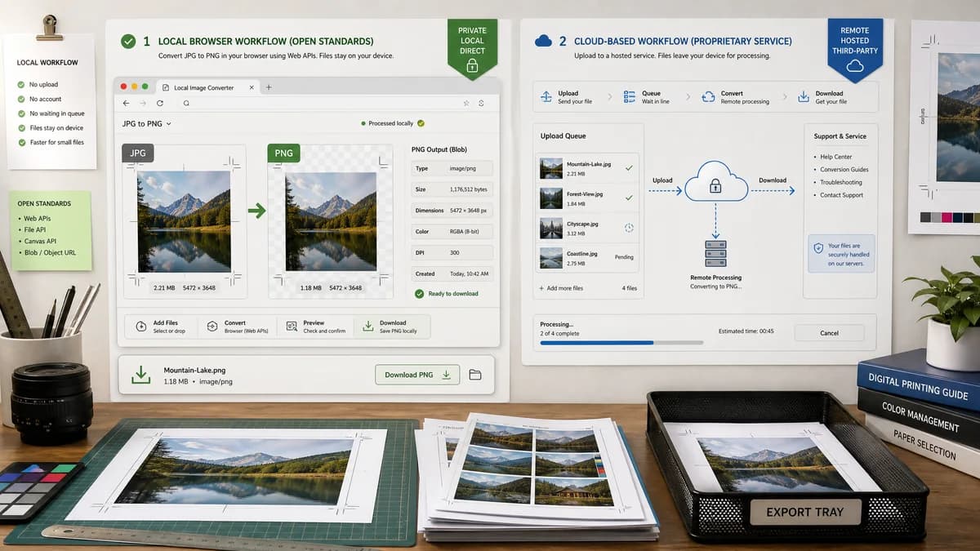Click the green check beside 'Ready to download'
980x551 pixels.
[x=419, y=294]
